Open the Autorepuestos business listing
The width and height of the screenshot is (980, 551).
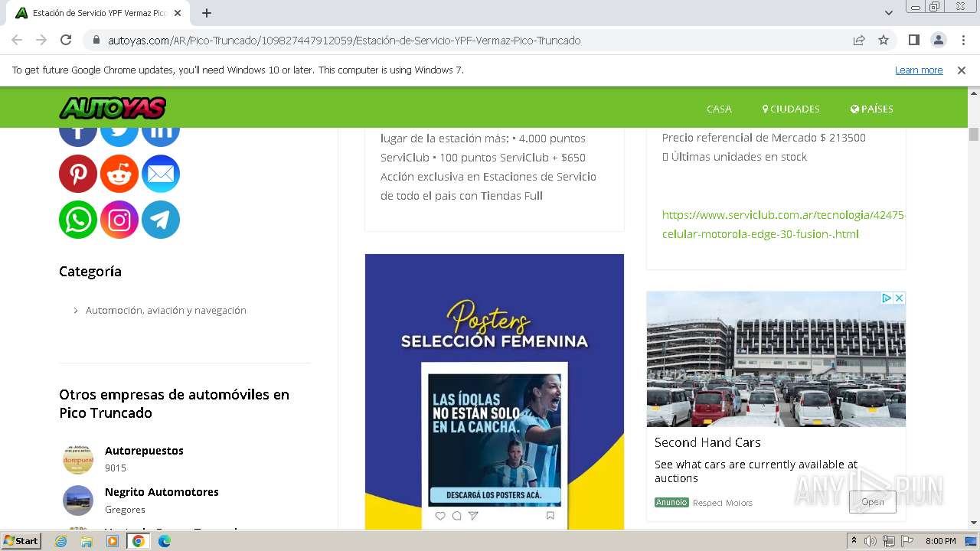(x=144, y=451)
